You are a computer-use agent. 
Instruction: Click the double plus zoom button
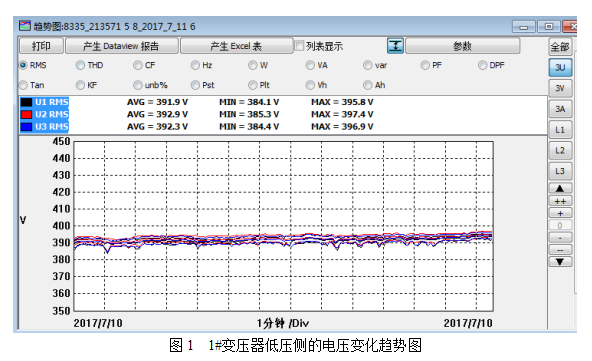(x=560, y=201)
